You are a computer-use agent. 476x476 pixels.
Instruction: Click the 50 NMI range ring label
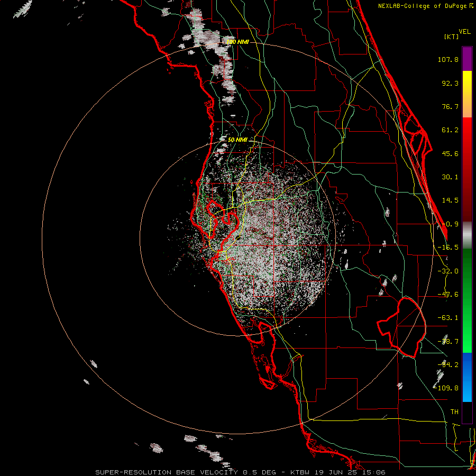click(237, 140)
